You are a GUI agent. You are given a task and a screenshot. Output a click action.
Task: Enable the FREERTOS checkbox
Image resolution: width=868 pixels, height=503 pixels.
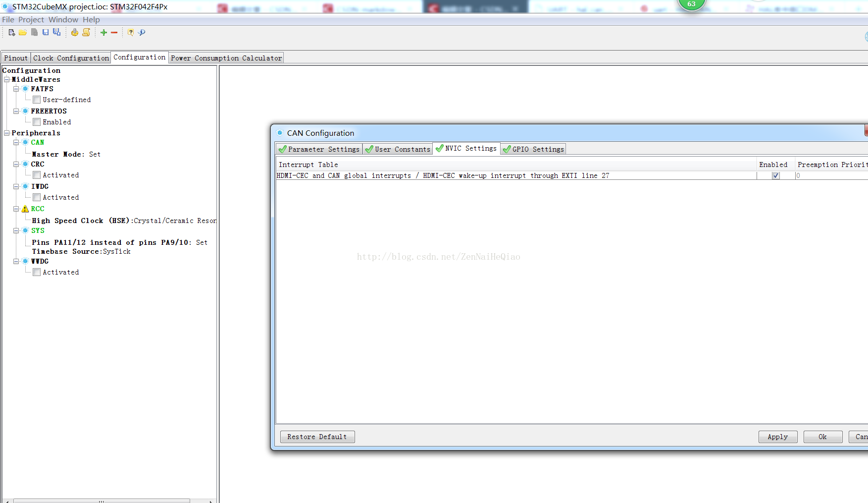click(x=37, y=122)
